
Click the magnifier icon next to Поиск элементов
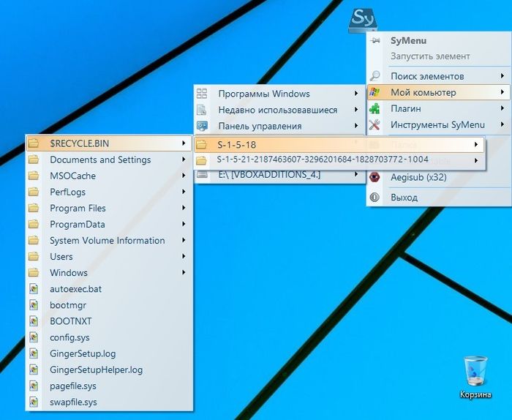pos(374,76)
